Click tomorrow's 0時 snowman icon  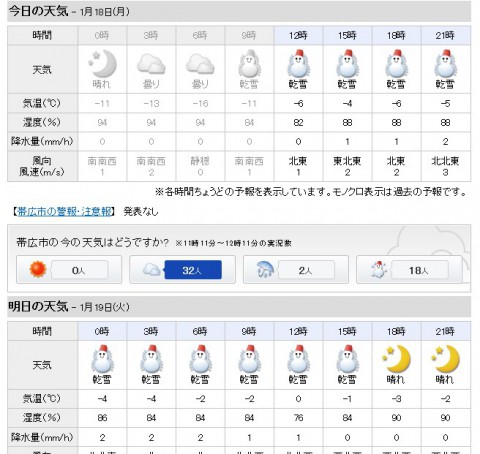pos(102,359)
